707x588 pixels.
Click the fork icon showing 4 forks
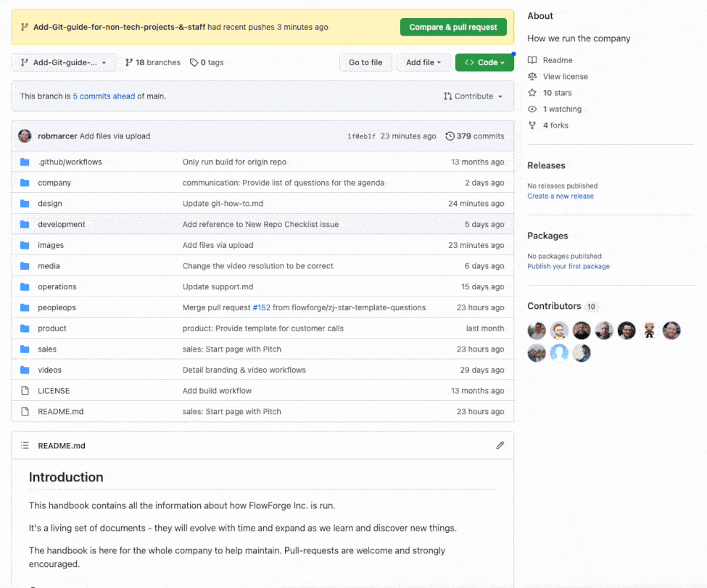point(531,125)
